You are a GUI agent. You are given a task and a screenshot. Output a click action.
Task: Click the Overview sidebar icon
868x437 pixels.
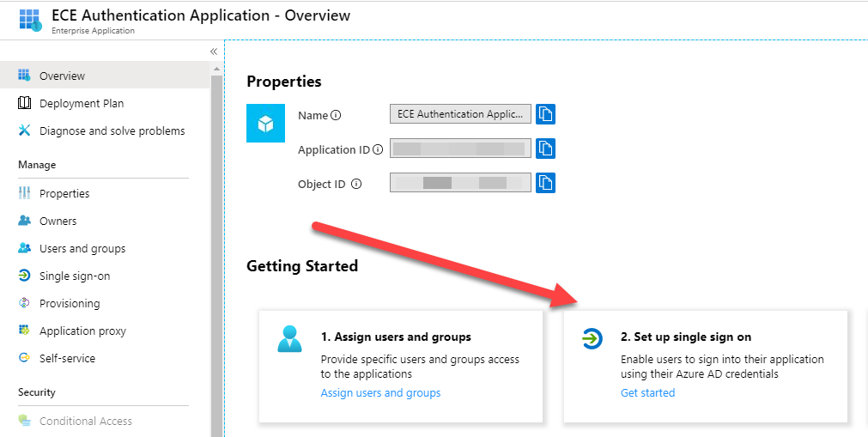[x=24, y=76]
